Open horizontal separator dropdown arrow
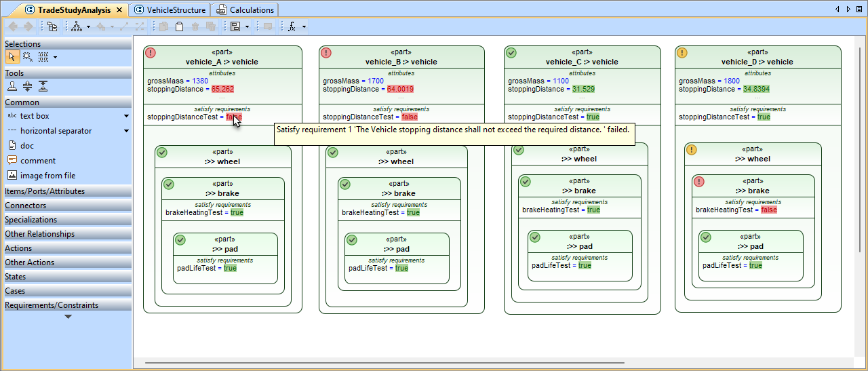Screen dimensions: 868x371 (126, 131)
